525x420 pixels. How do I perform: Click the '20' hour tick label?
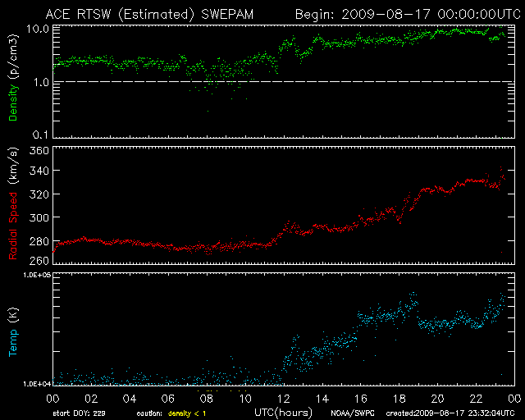coord(437,399)
